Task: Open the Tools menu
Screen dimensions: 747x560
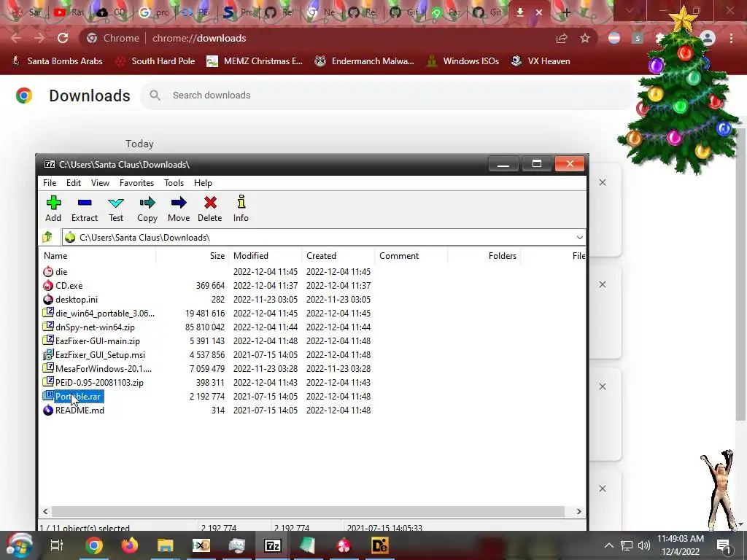Action: click(174, 183)
